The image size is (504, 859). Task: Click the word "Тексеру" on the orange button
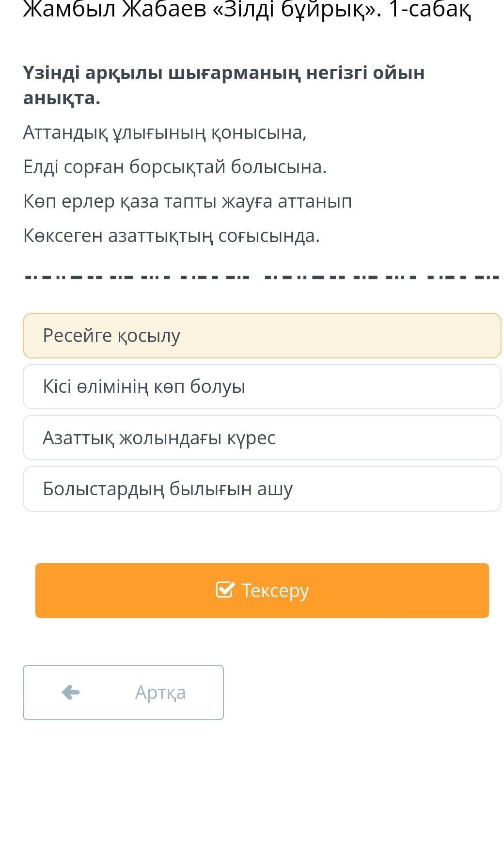275,590
